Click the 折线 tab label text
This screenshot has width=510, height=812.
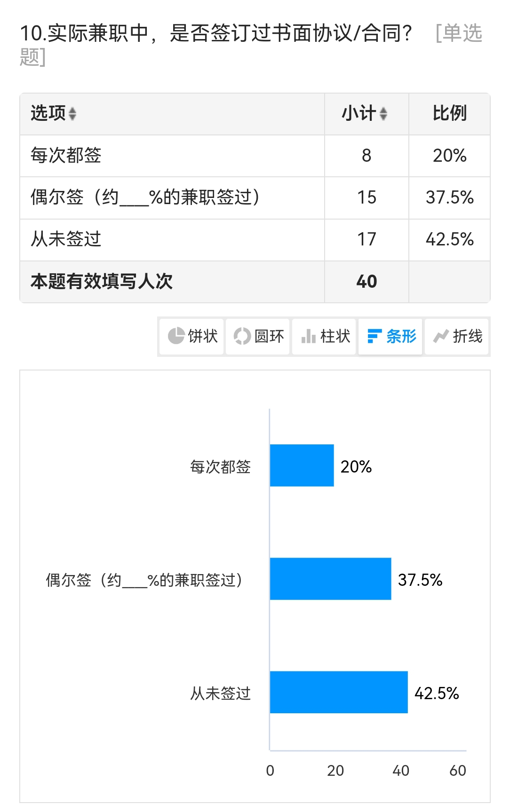(x=468, y=336)
